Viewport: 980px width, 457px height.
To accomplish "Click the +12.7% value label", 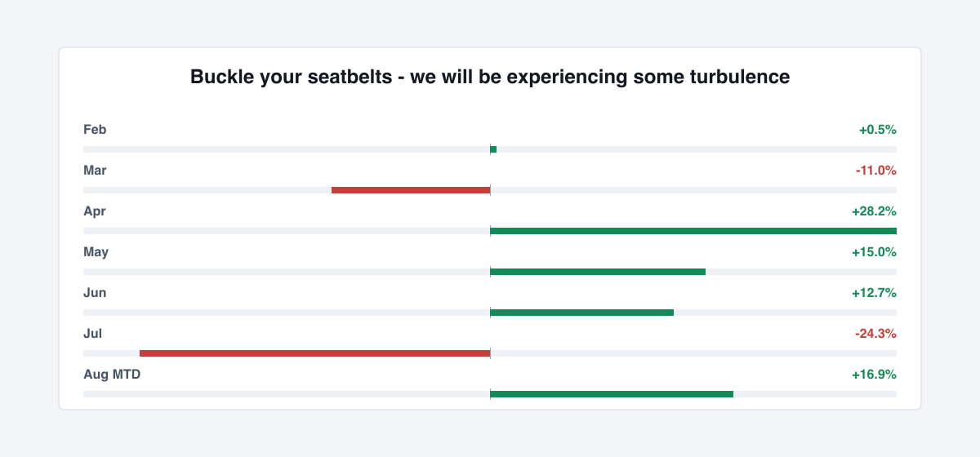I will pyautogui.click(x=874, y=292).
